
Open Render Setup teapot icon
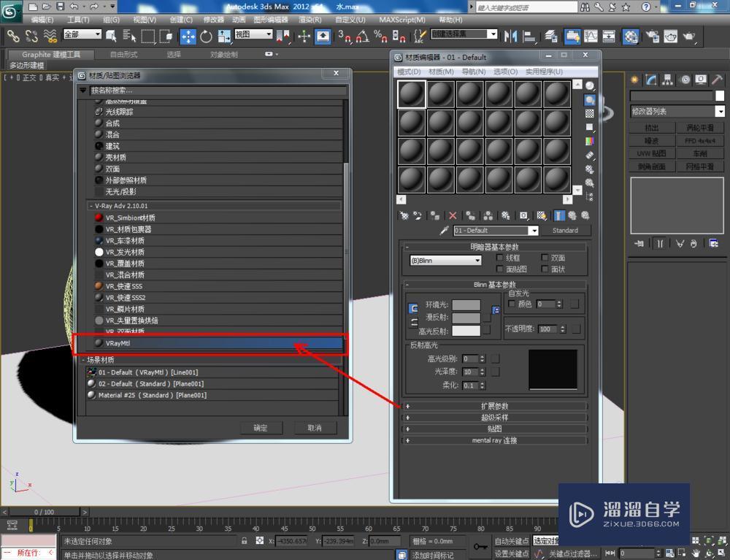tap(652, 37)
